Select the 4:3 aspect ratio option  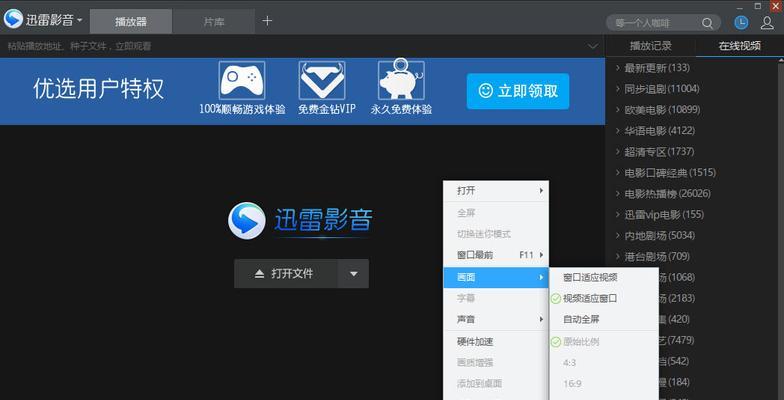604,363
